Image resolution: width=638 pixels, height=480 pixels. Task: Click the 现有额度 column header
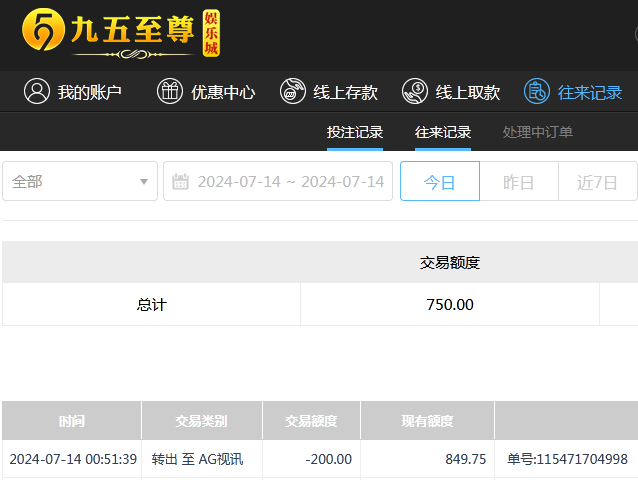(x=427, y=421)
